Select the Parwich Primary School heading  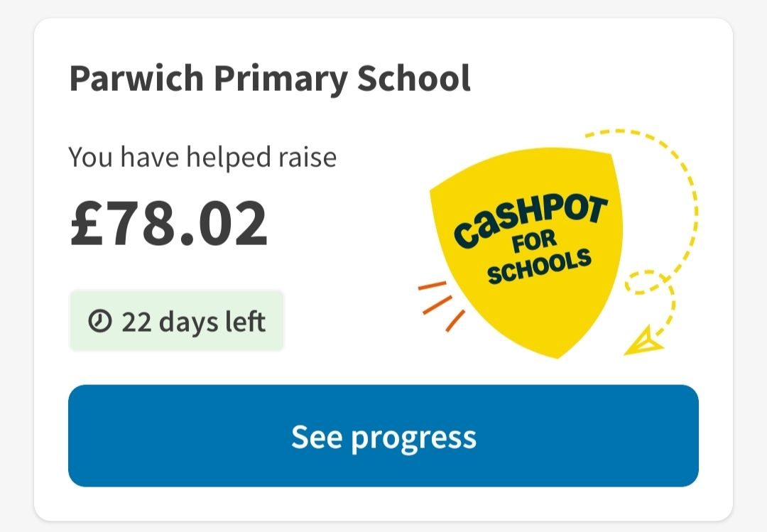269,78
